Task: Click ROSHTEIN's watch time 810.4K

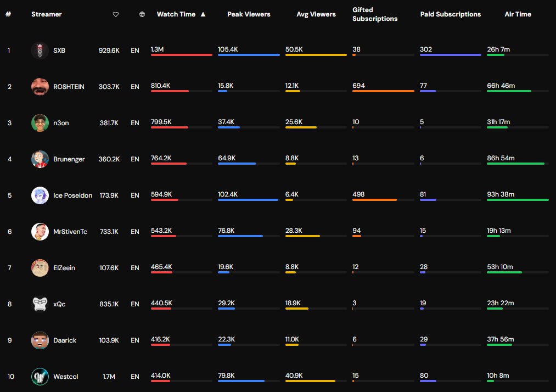Action: pyautogui.click(x=160, y=86)
